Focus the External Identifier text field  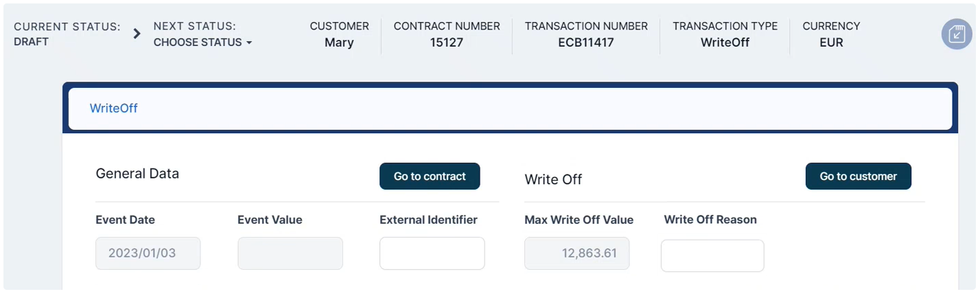pos(432,253)
